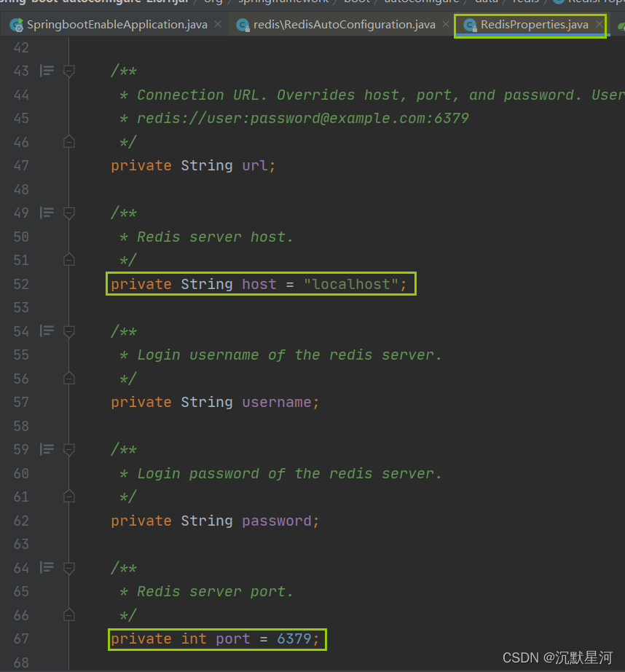
Task: Toggle rendered doc view at line 59
Action: click(47, 449)
